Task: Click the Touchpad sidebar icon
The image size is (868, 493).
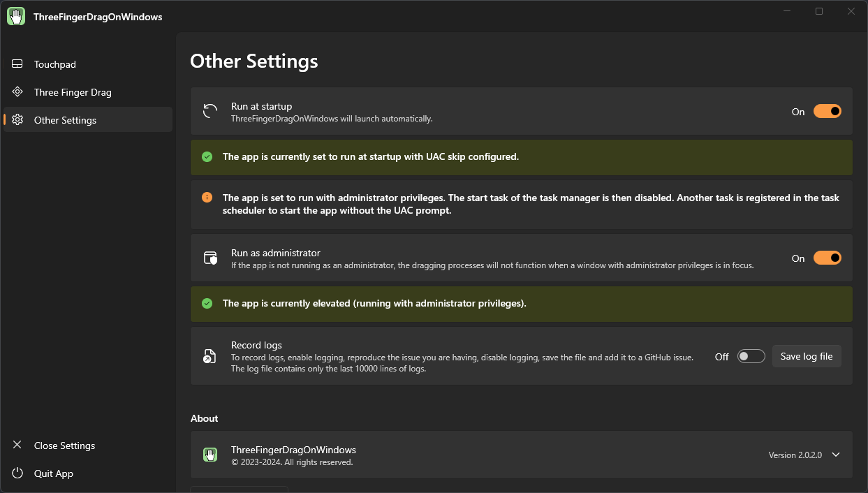Action: click(17, 64)
